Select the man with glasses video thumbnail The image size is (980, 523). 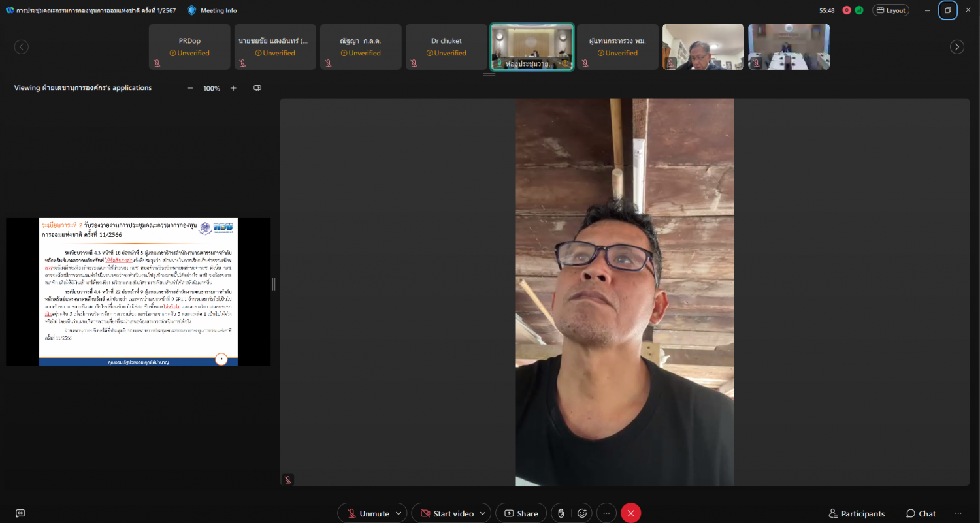tap(703, 47)
